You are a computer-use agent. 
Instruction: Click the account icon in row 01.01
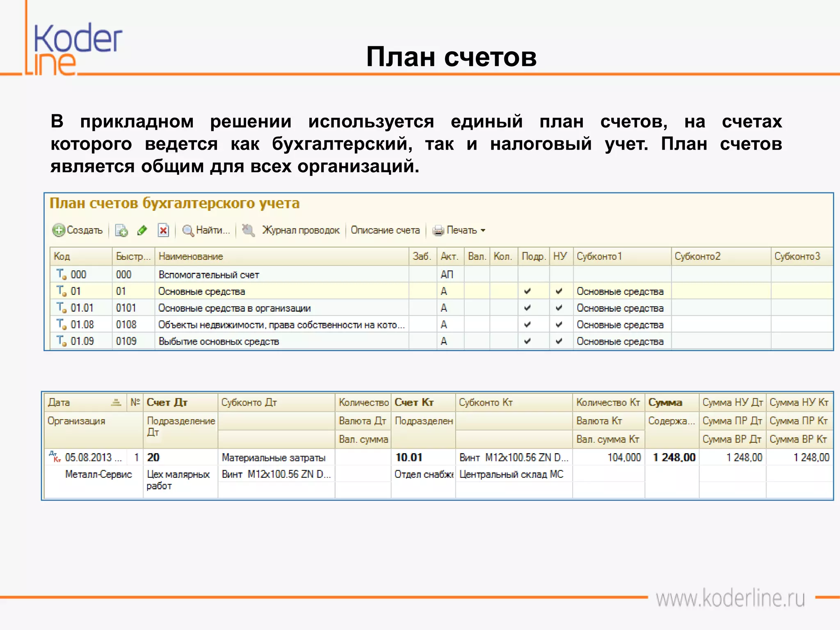point(61,308)
